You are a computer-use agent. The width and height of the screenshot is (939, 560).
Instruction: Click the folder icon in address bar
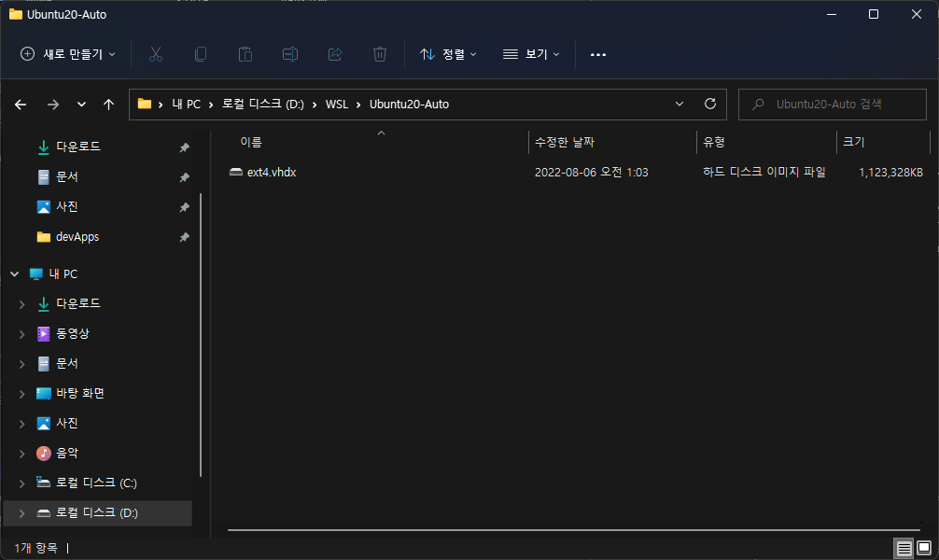click(145, 105)
